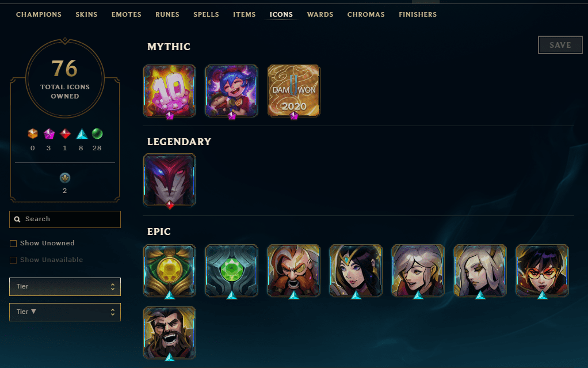Click the icon Search field
Screen dimensions: 588x368
click(65, 219)
